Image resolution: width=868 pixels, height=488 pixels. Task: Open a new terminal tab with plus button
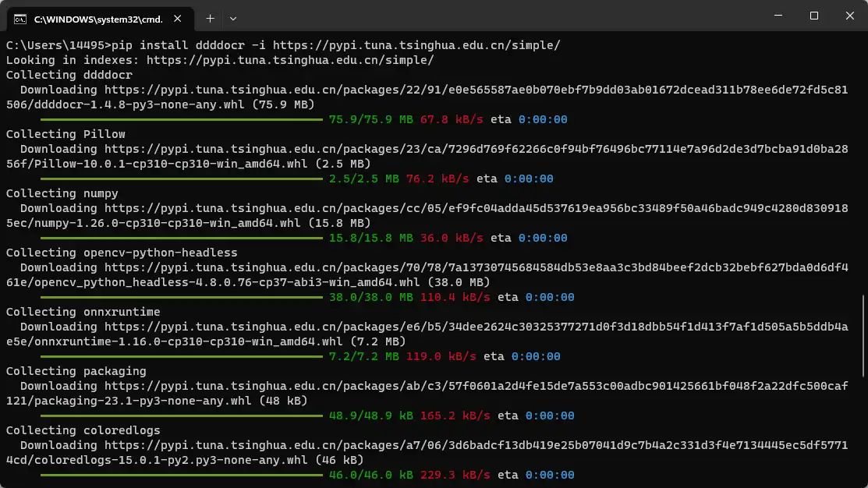point(210,17)
